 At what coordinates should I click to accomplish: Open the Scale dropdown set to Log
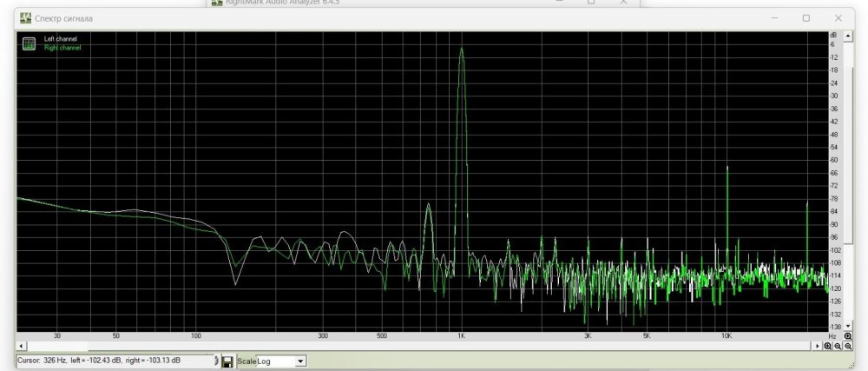tap(300, 361)
